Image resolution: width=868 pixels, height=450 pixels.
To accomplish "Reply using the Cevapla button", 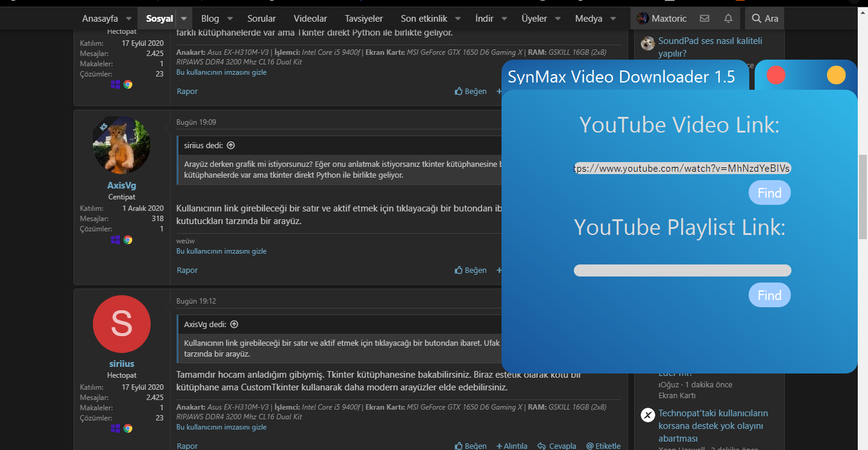I will [x=557, y=446].
